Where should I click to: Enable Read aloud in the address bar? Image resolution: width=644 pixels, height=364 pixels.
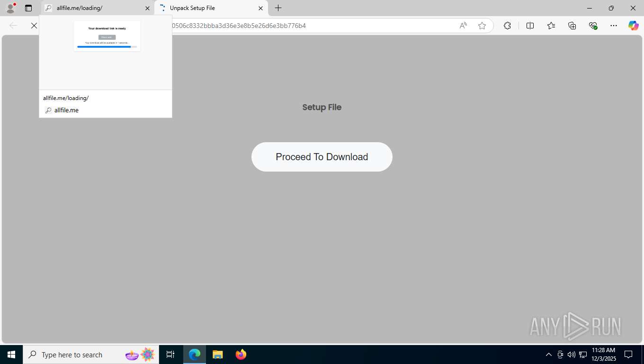pyautogui.click(x=463, y=26)
